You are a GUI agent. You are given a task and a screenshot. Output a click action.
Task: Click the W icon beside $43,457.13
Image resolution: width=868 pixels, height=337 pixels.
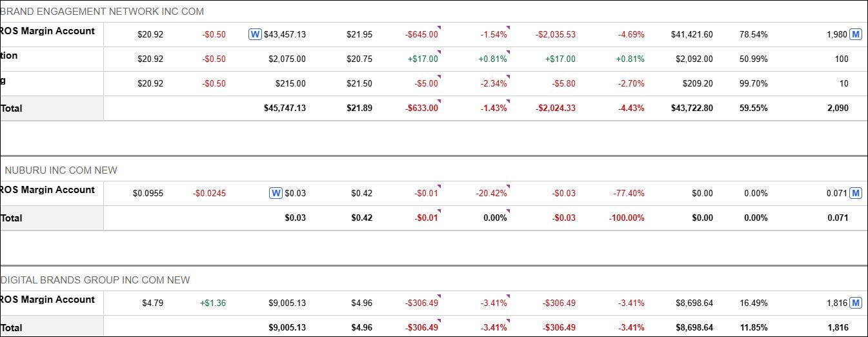point(255,34)
